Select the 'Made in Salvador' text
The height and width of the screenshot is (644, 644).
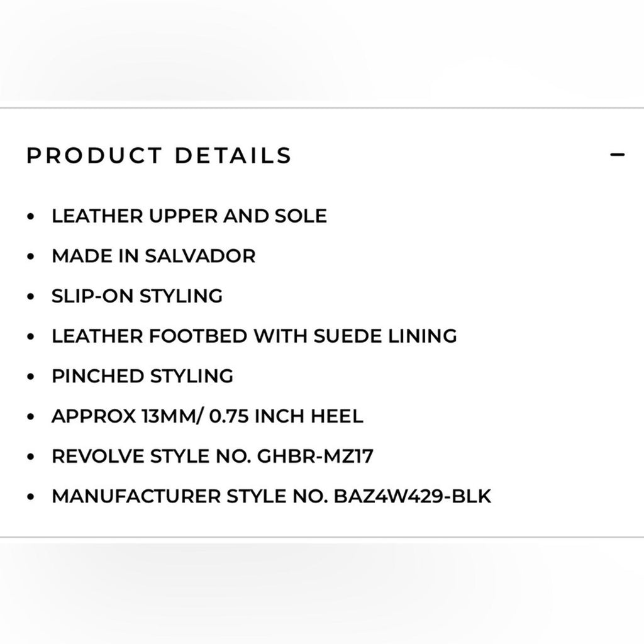click(153, 257)
